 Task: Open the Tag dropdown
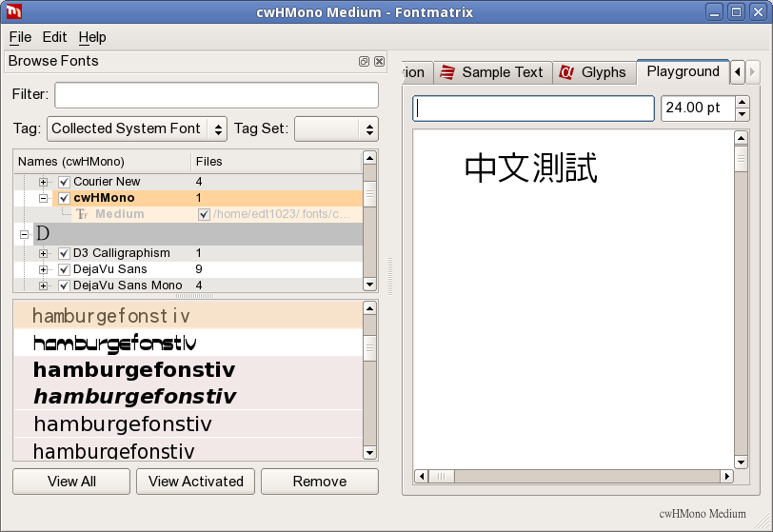[x=137, y=128]
